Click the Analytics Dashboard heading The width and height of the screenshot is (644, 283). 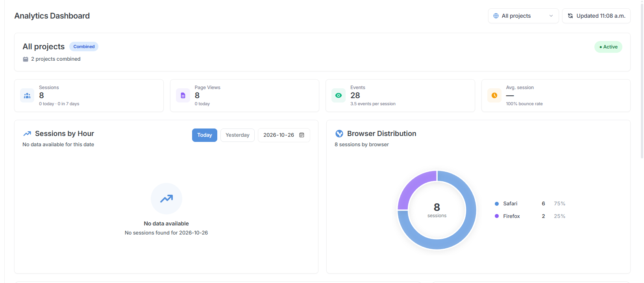point(52,16)
